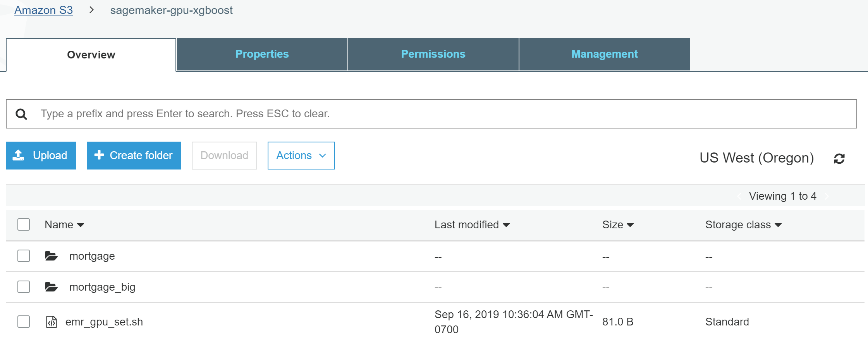Click the magnifier icon in the search bar
Image resolution: width=868 pixels, height=339 pixels.
21,114
